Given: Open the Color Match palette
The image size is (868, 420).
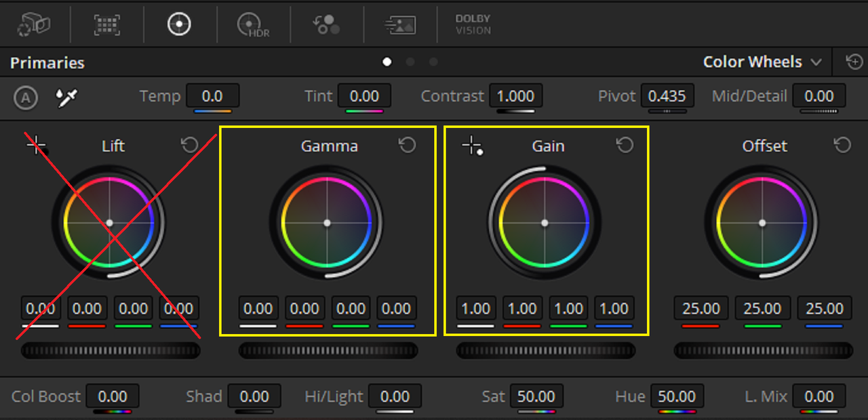Looking at the screenshot, I should coord(107,24).
